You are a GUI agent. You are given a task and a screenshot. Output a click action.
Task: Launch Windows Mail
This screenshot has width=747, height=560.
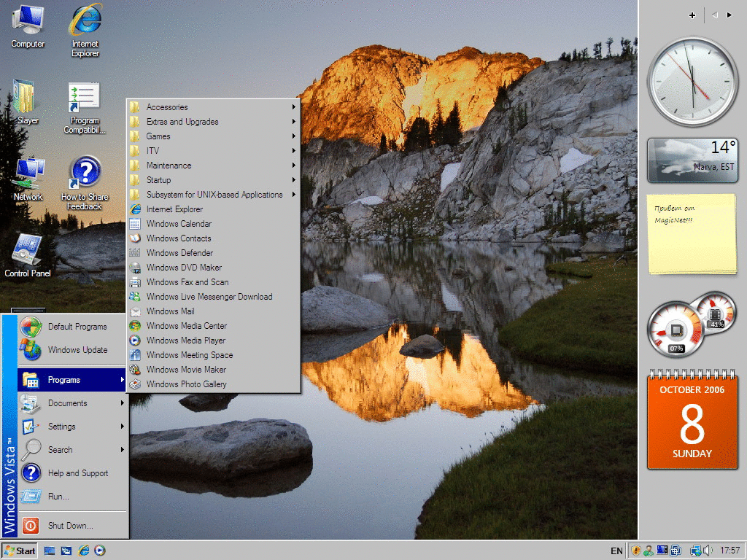[214, 311]
